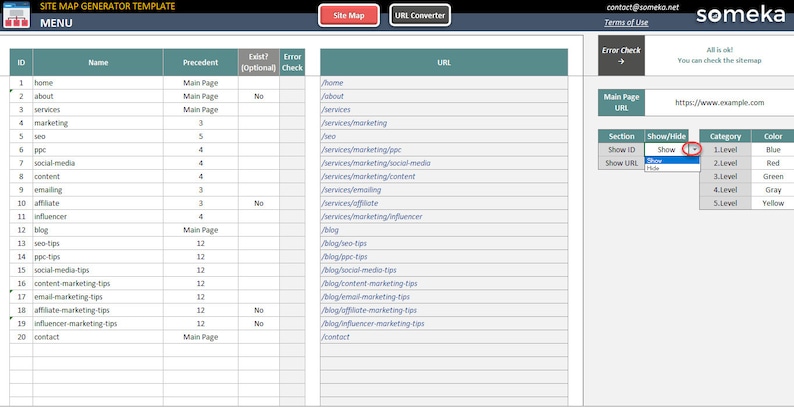Image resolution: width=794 pixels, height=407 pixels.
Task: Select the Show ID section cell
Action: click(621, 149)
